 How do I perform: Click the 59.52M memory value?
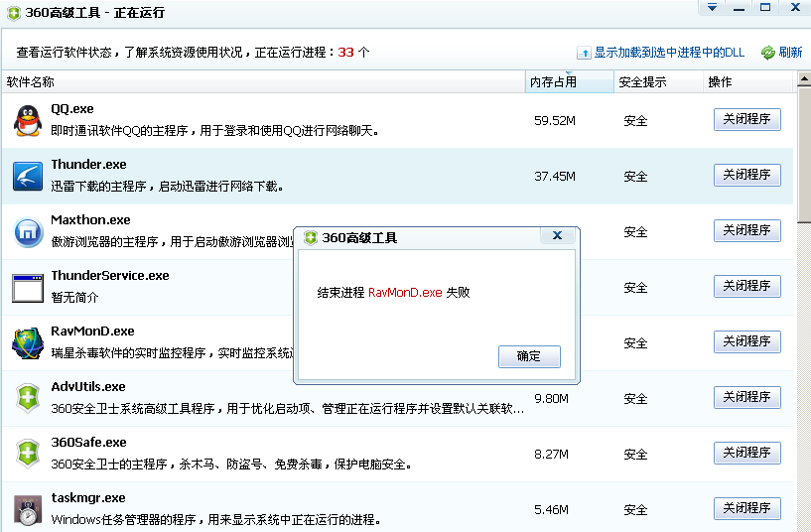coord(555,121)
